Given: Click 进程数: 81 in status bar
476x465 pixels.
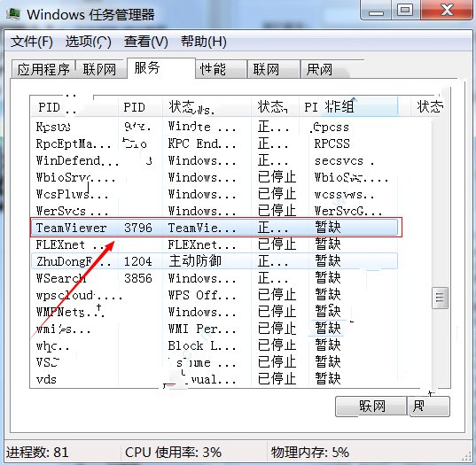Looking at the screenshot, I should (37, 453).
